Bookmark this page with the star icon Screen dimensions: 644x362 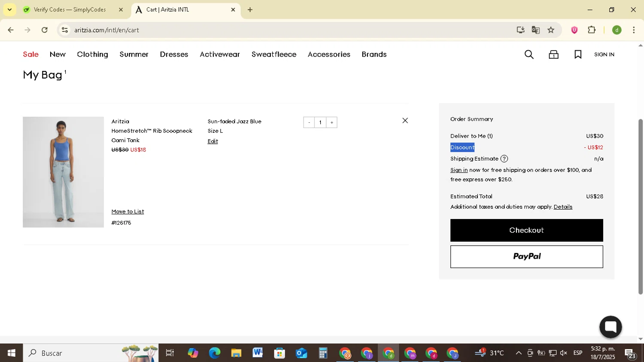tap(551, 30)
